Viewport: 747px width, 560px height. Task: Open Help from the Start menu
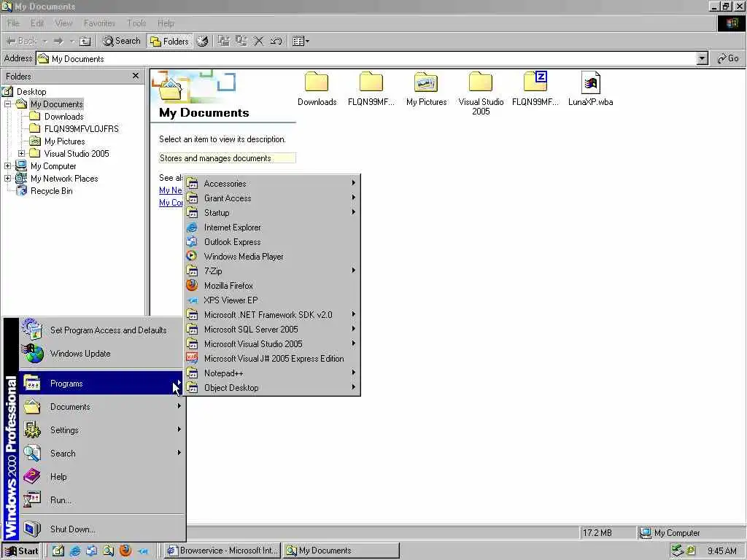pyautogui.click(x=101, y=477)
